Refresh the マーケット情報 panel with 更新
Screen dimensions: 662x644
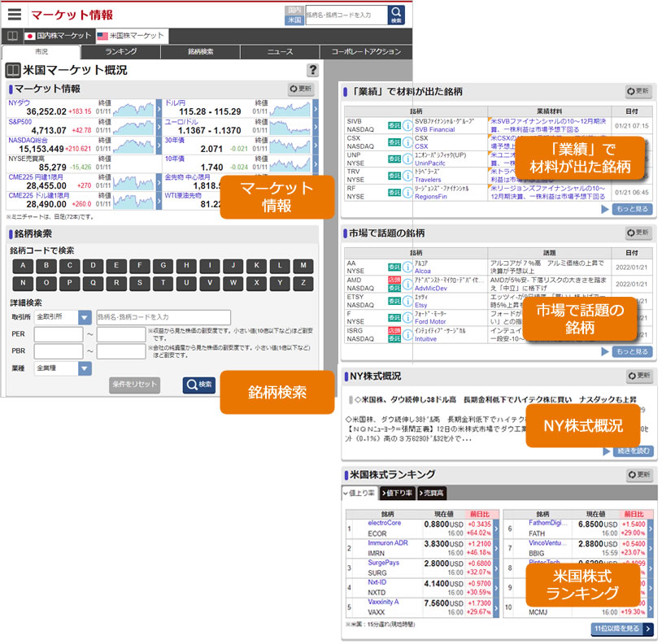click(301, 89)
